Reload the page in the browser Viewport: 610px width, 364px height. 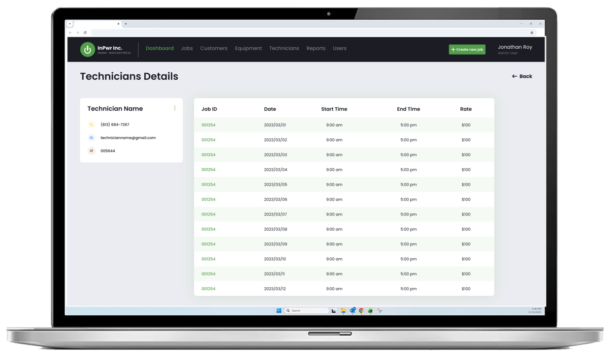pyautogui.click(x=85, y=33)
